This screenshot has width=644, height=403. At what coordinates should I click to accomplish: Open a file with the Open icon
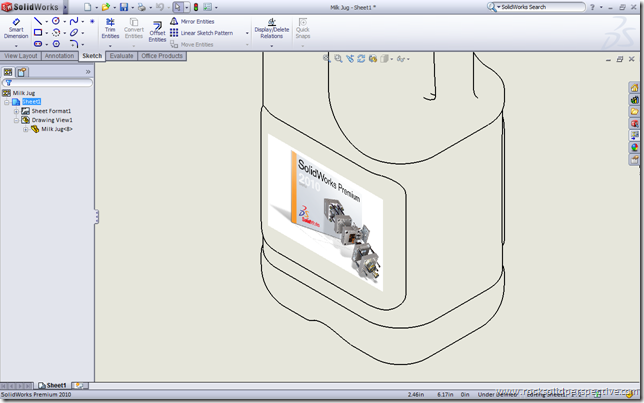(106, 7)
